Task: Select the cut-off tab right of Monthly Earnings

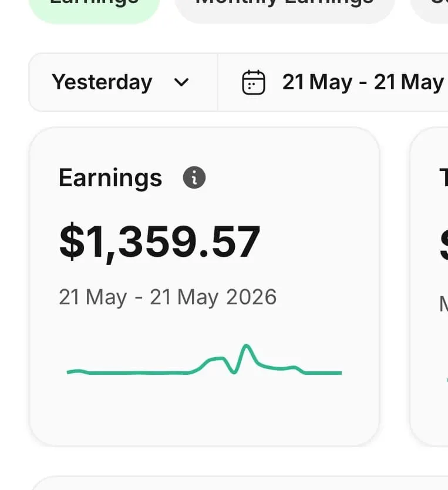Action: 429,8
